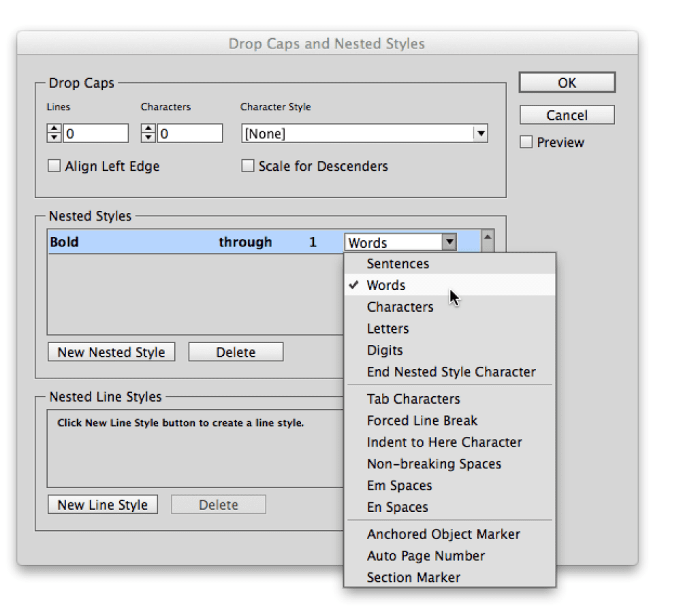Image resolution: width=681 pixels, height=616 pixels.
Task: Click the New Line Style button
Action: coord(102,504)
